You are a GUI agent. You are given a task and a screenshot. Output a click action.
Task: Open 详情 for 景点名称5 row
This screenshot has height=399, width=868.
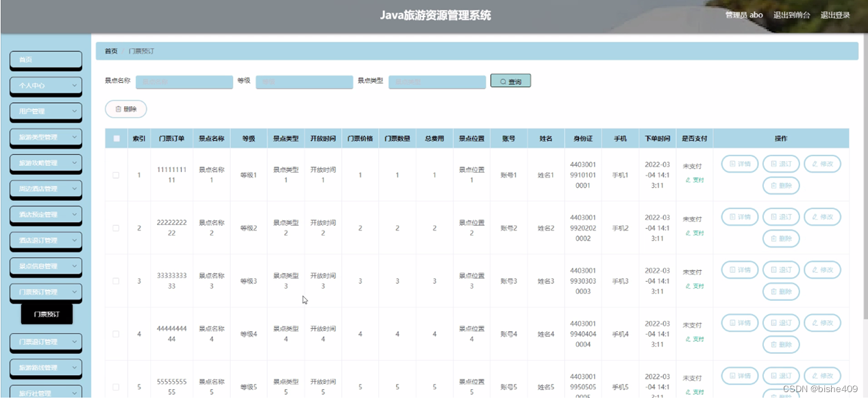pyautogui.click(x=740, y=376)
